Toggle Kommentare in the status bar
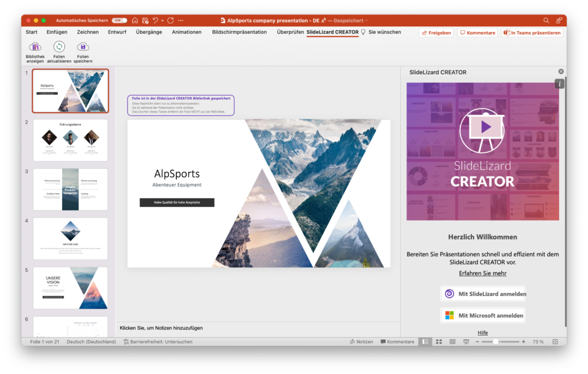The width and height of the screenshot is (588, 374). point(397,342)
